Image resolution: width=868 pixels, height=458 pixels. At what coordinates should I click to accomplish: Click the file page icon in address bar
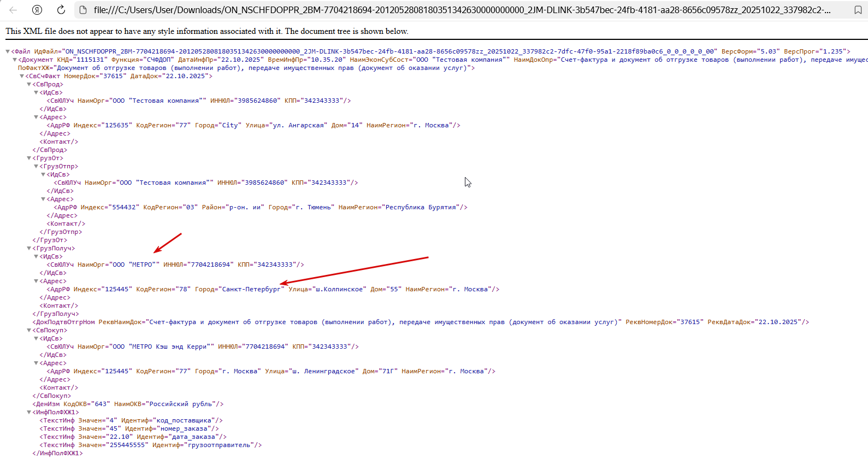point(83,10)
